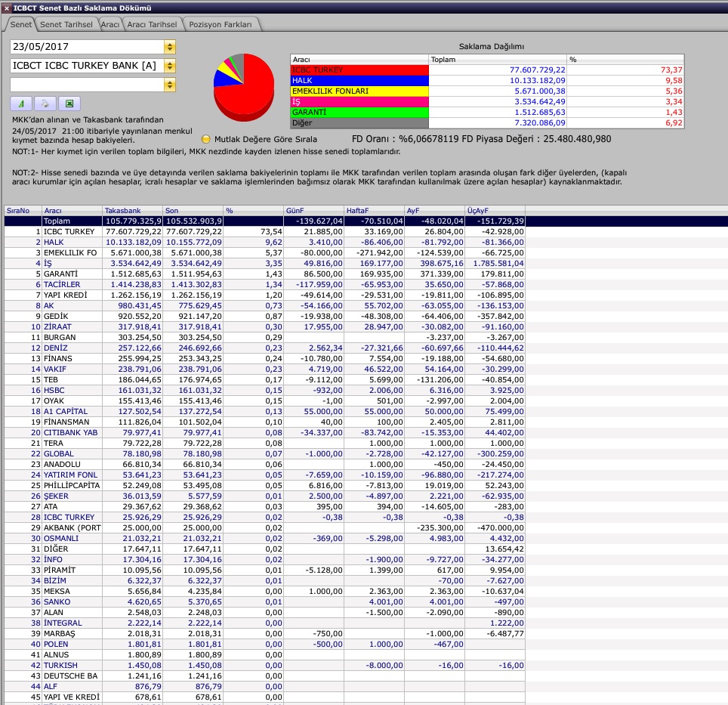
Task: Select the TEB row
Action: click(264, 380)
